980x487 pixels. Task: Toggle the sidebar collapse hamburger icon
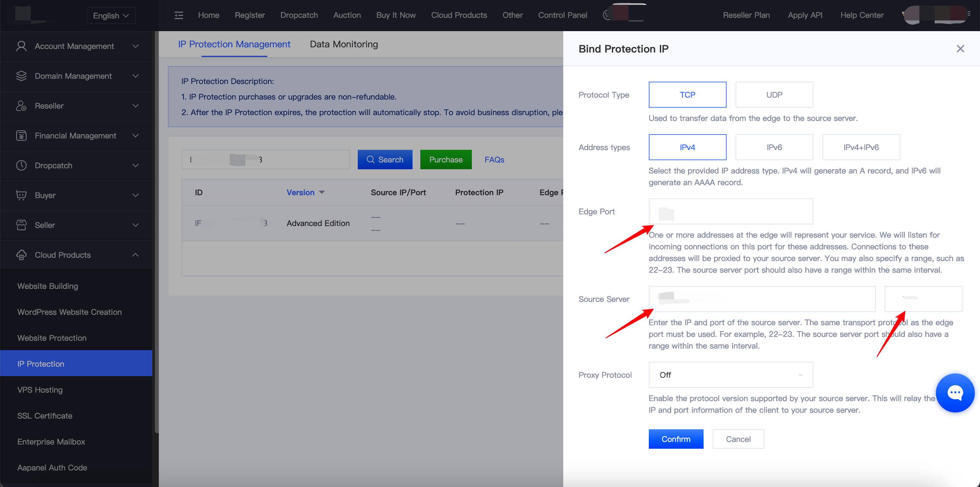(x=179, y=15)
